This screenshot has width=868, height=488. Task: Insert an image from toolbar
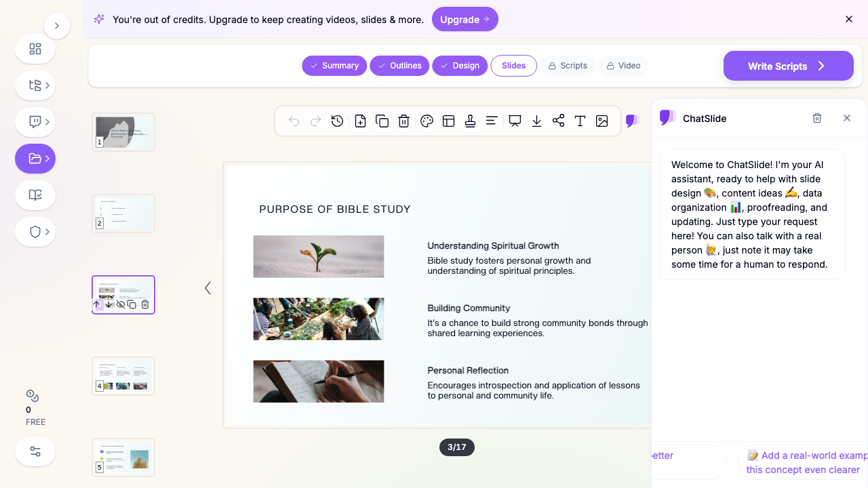(601, 121)
